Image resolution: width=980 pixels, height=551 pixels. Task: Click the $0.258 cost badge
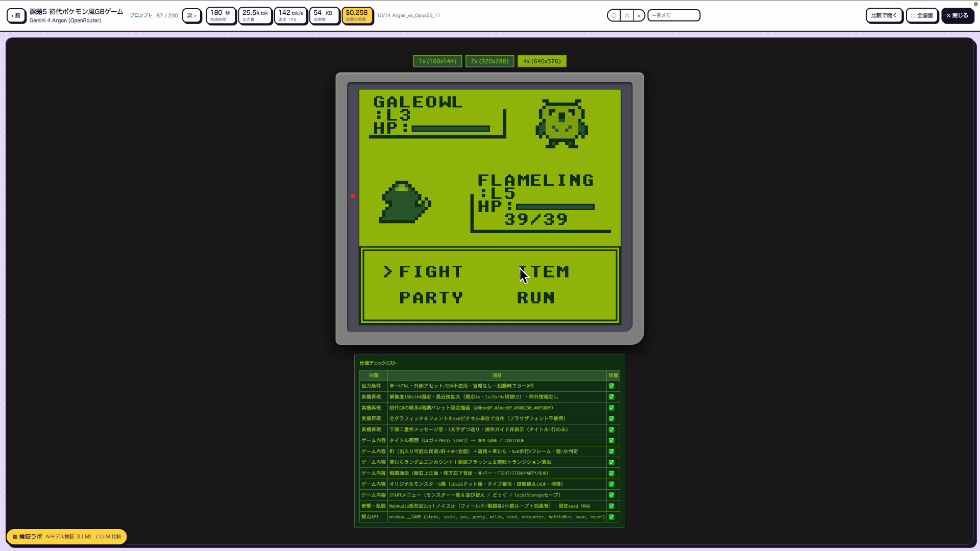[x=357, y=16]
